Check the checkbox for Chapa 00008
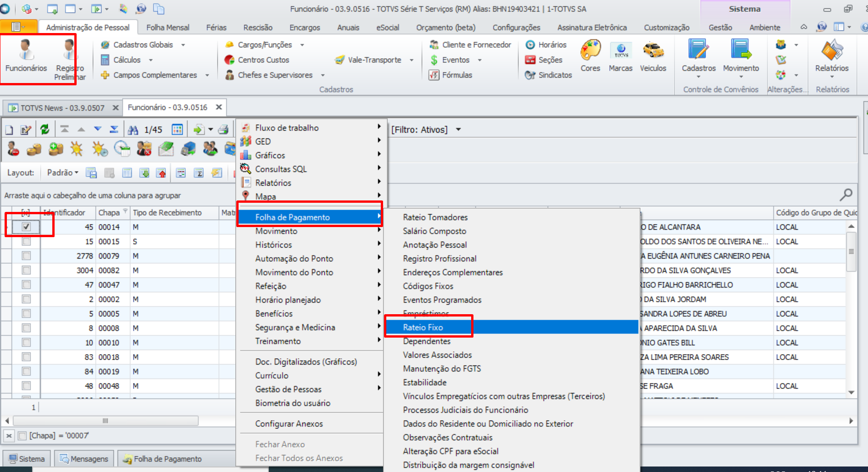Image resolution: width=868 pixels, height=472 pixels. pos(26,328)
